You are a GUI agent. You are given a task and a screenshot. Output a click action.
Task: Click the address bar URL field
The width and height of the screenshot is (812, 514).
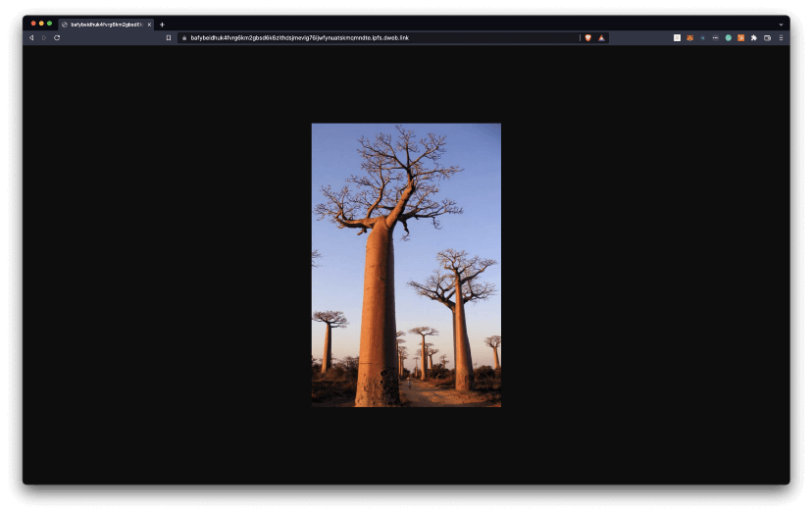[373, 37]
